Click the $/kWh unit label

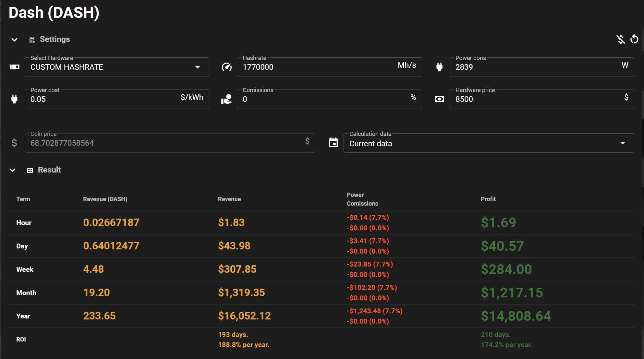[192, 97]
